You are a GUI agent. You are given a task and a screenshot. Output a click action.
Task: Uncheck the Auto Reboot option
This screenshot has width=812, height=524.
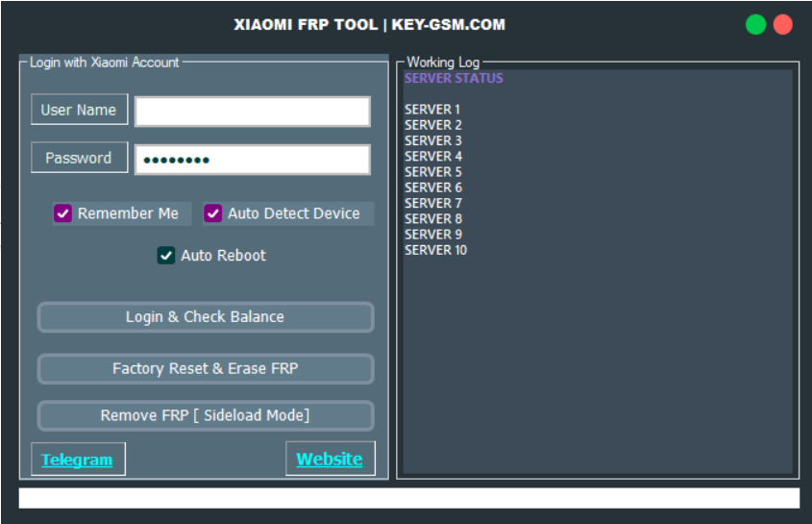coord(166,256)
